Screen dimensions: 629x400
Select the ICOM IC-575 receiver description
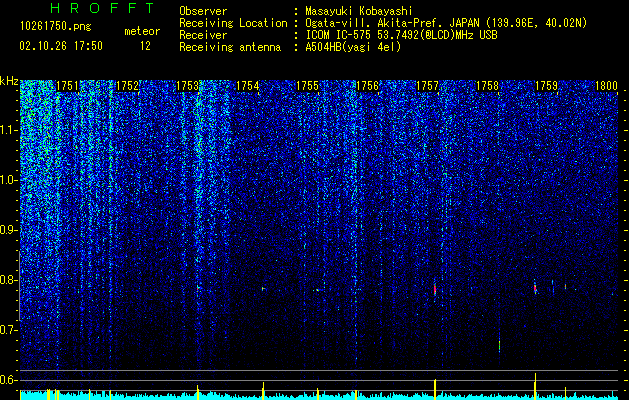click(x=401, y=35)
